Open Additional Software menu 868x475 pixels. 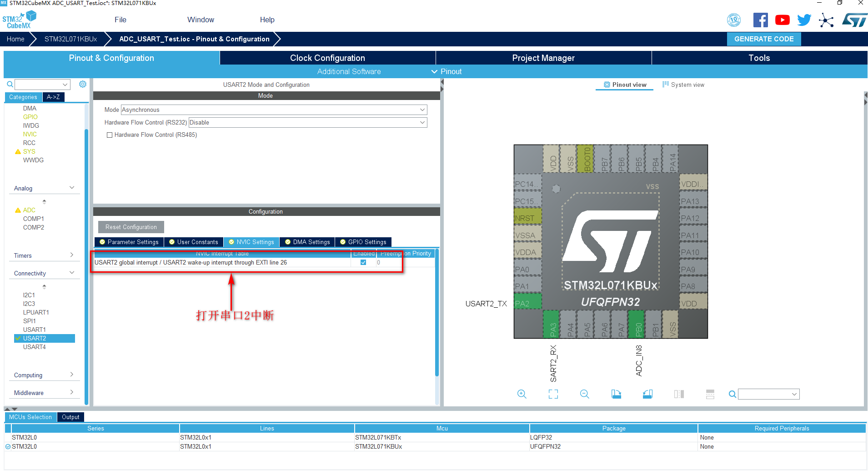coord(349,71)
